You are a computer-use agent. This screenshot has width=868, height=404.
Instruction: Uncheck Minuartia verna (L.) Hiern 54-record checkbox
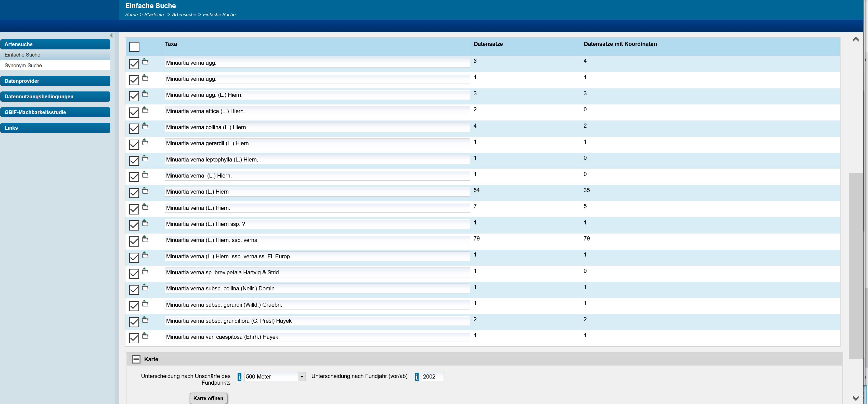[134, 193]
